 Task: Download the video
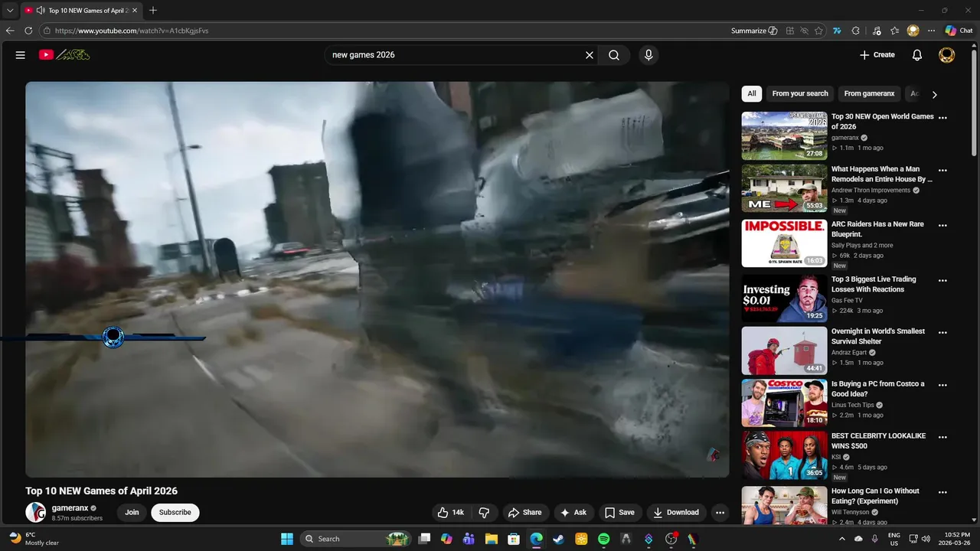675,513
